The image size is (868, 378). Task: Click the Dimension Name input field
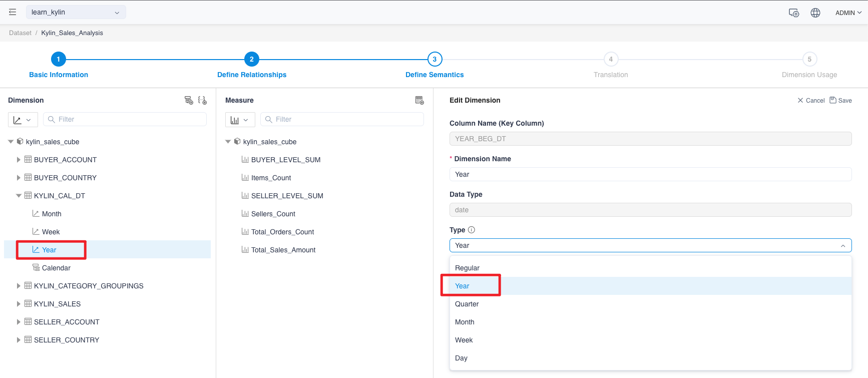[650, 174]
